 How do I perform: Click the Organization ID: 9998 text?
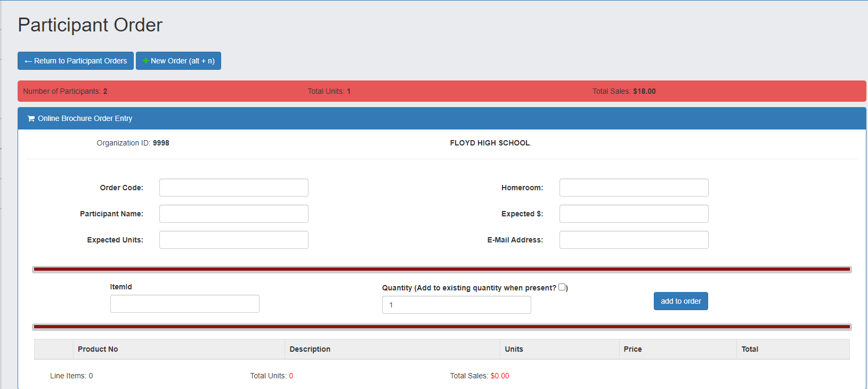click(x=133, y=143)
